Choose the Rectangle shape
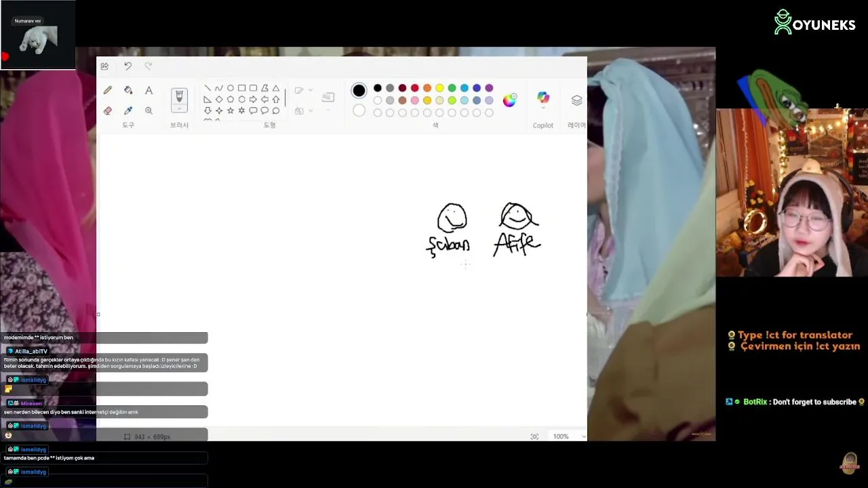The image size is (868, 488). coord(241,88)
